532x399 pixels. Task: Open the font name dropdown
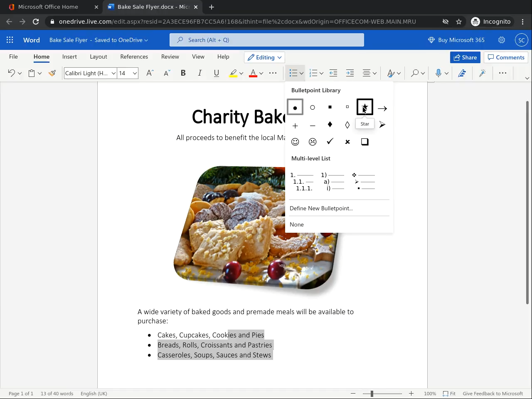pyautogui.click(x=113, y=73)
